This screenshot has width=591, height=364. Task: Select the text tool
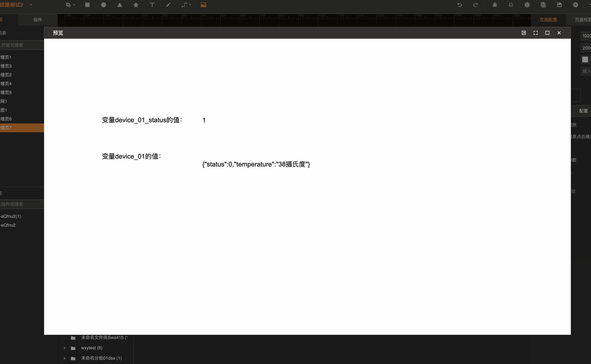pyautogui.click(x=152, y=5)
